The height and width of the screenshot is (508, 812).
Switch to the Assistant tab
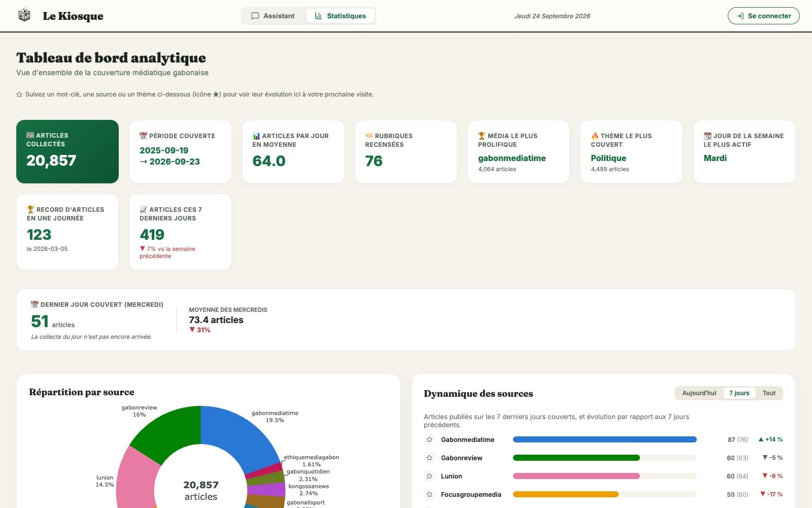(273, 16)
